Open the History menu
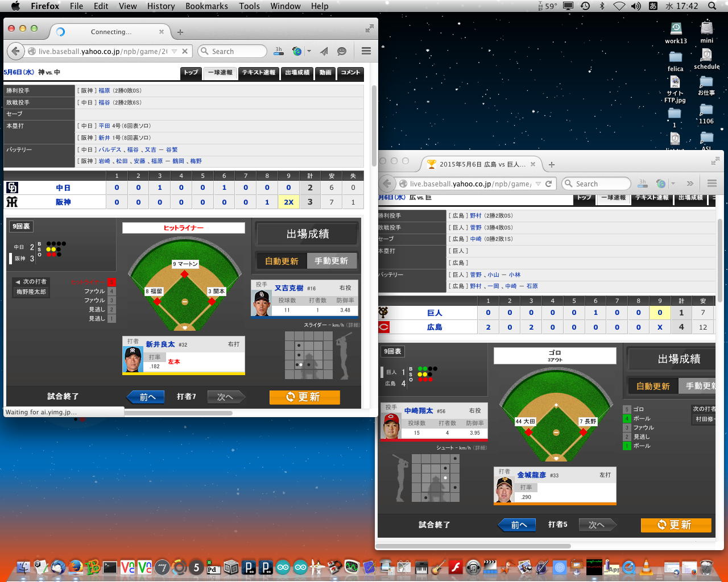 pyautogui.click(x=161, y=6)
